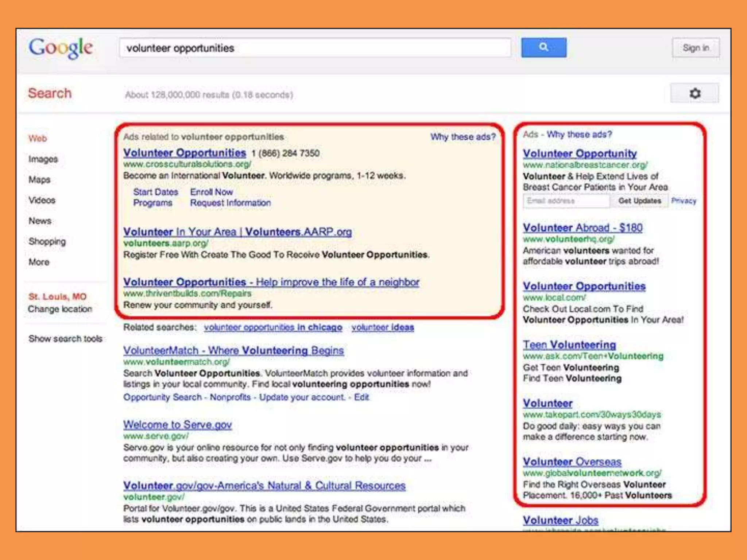The height and width of the screenshot is (560, 747).
Task: Click the Change location link
Action: 60,309
